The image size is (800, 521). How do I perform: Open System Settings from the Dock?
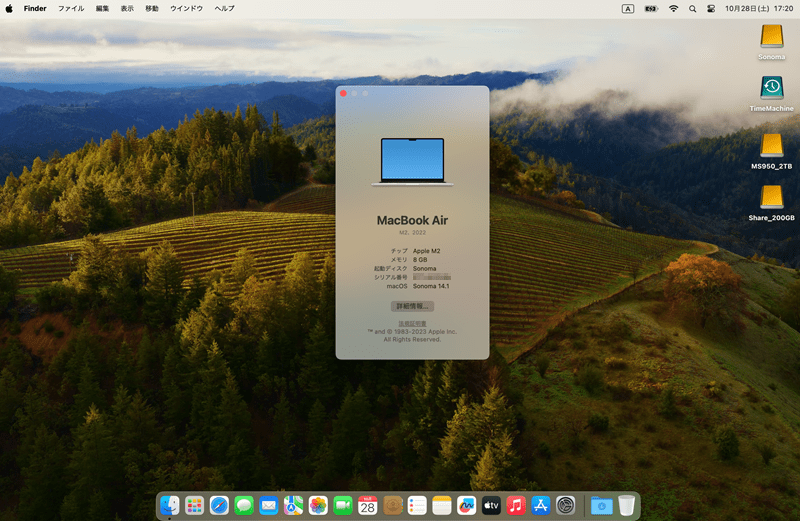click(x=565, y=506)
